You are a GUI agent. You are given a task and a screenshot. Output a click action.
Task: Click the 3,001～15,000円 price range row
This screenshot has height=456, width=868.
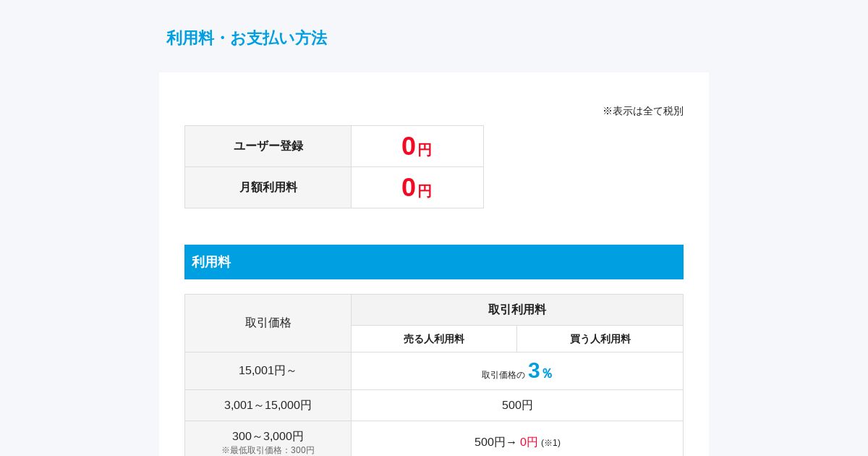pos(268,405)
